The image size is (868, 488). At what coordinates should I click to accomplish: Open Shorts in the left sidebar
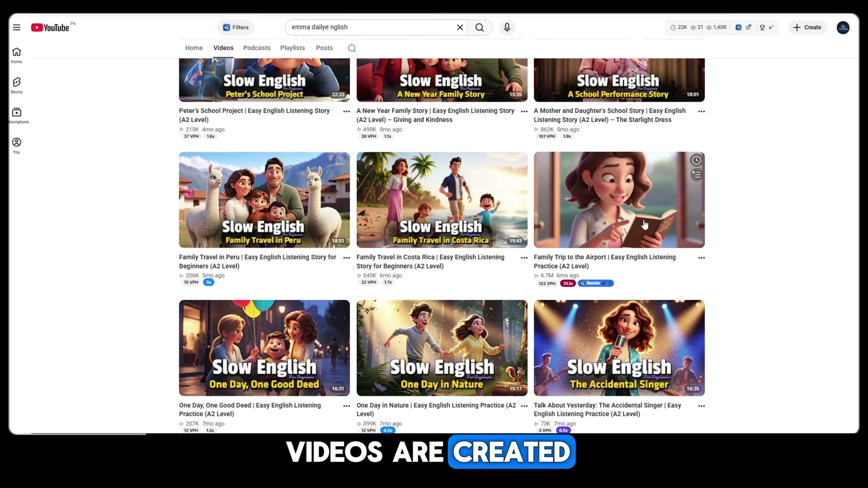click(17, 85)
